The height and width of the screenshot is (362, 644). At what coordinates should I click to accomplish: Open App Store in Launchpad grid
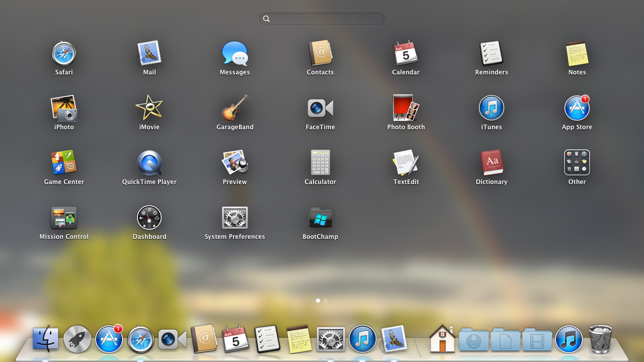click(x=577, y=108)
